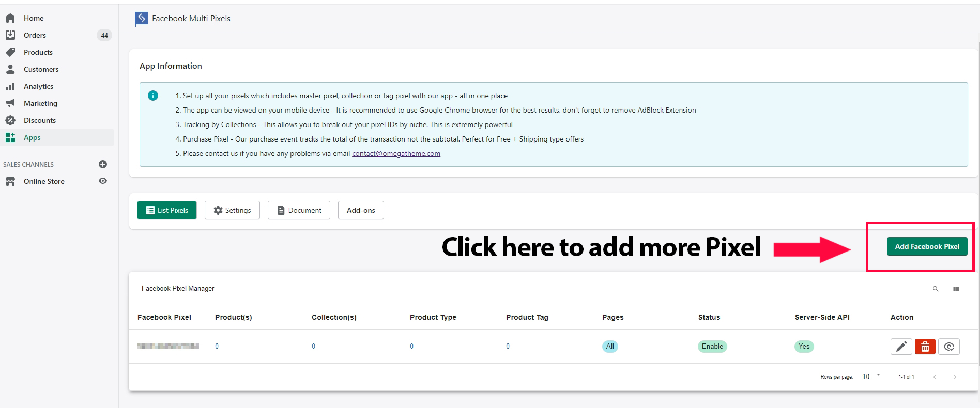
Task: Go to Home in sidebar
Action: [34, 18]
